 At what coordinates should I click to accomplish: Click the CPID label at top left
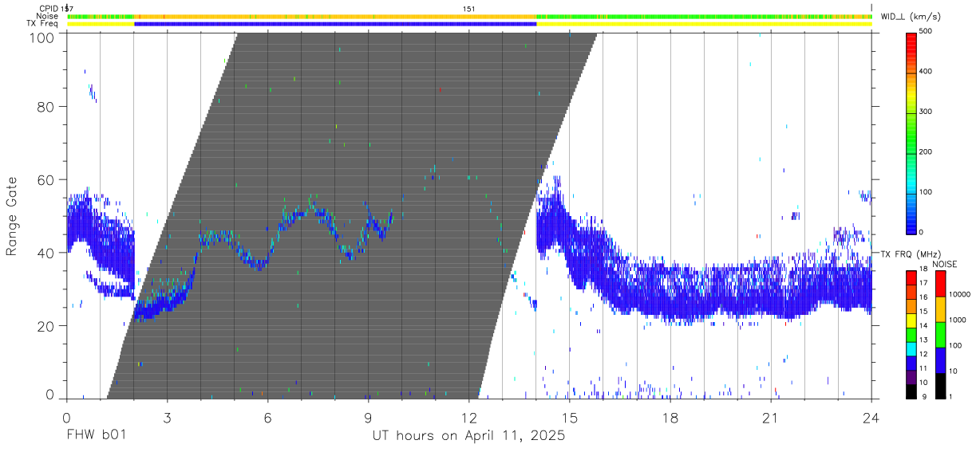coord(49,9)
